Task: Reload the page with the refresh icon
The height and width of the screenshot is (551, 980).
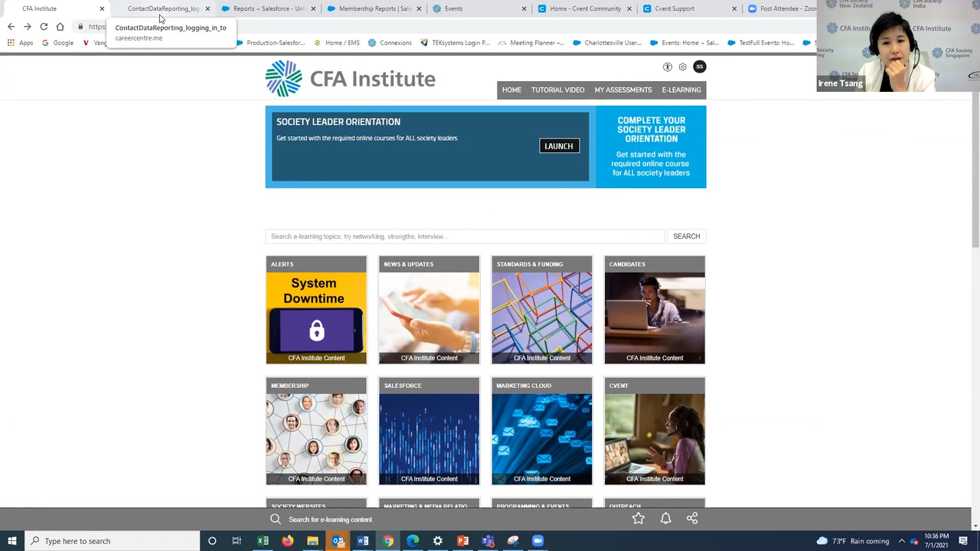Action: [44, 27]
